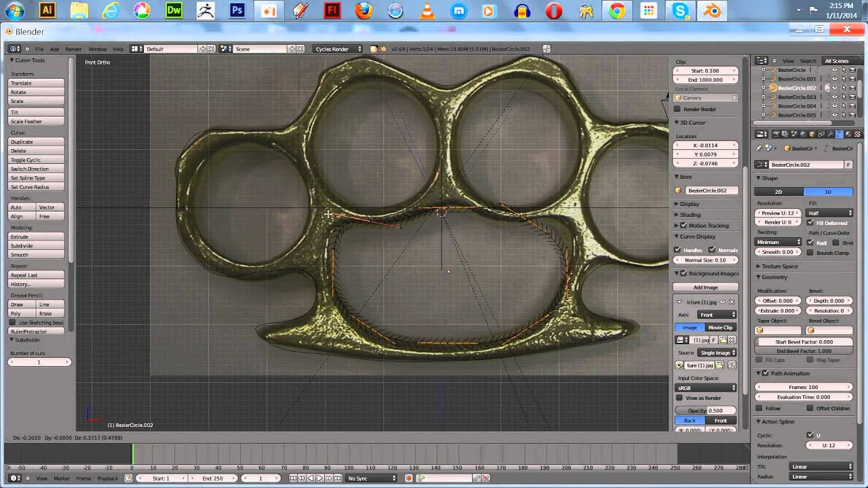
Task: Adjust the background image Opacity slider
Action: coord(706,410)
